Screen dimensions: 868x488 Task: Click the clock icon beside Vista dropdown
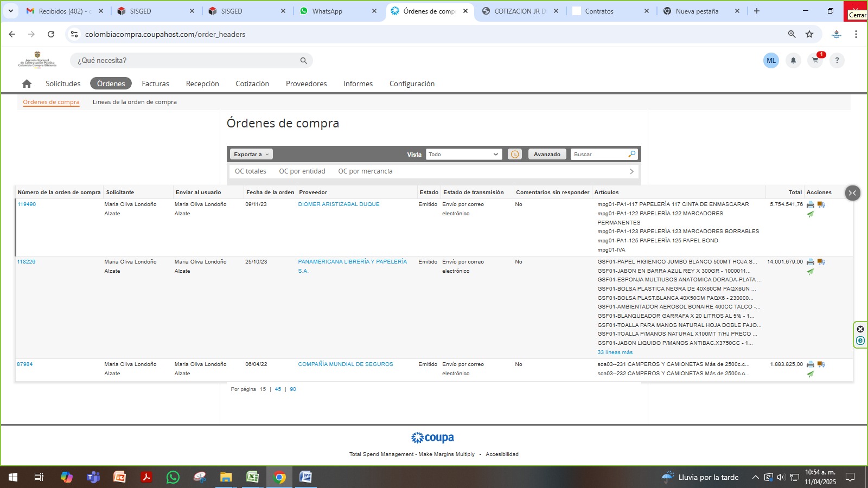pyautogui.click(x=514, y=155)
